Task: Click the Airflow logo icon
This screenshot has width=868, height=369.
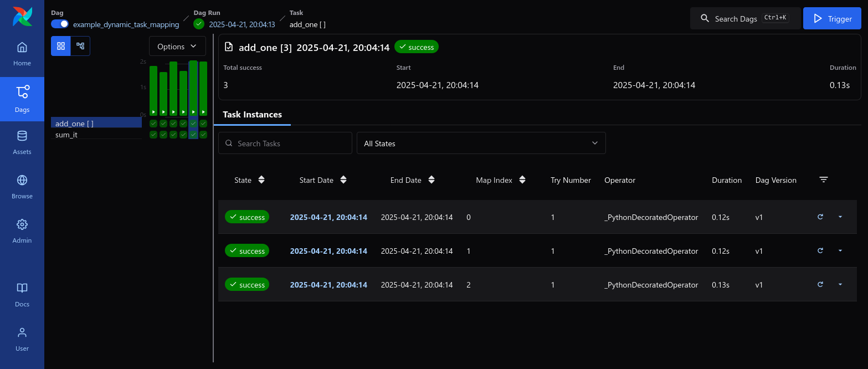Action: pyautogui.click(x=22, y=17)
